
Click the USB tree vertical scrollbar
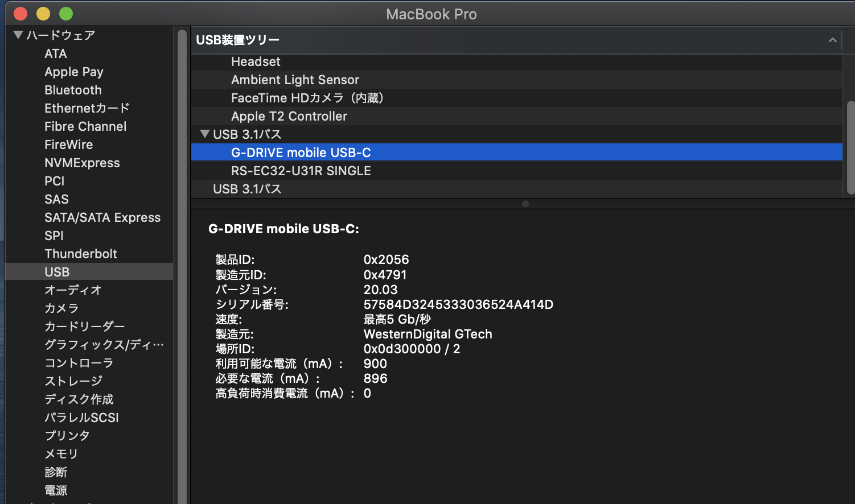(850, 147)
